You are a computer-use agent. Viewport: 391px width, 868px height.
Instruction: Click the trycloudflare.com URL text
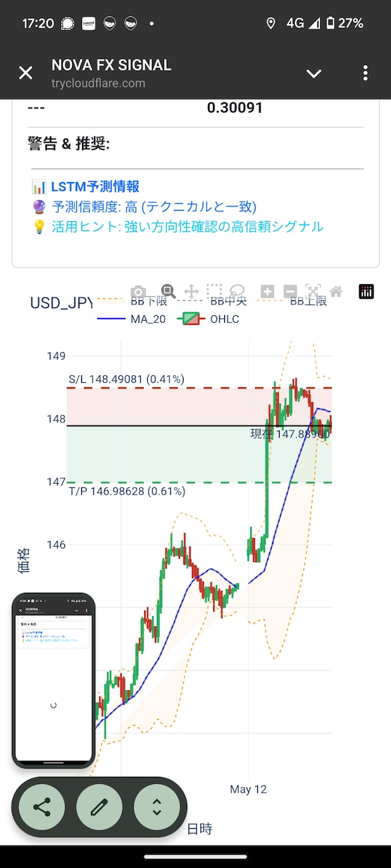point(98,83)
